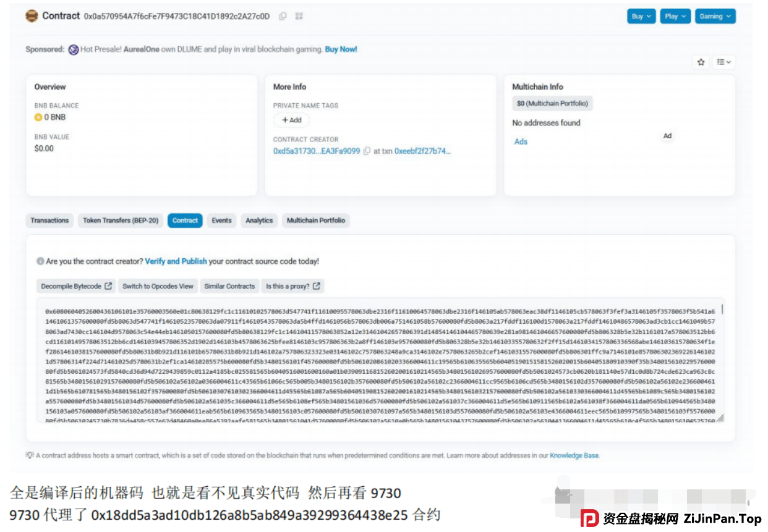Click the Verify and Publish link
Image resolution: width=768 pixels, height=532 pixels.
pyautogui.click(x=176, y=261)
